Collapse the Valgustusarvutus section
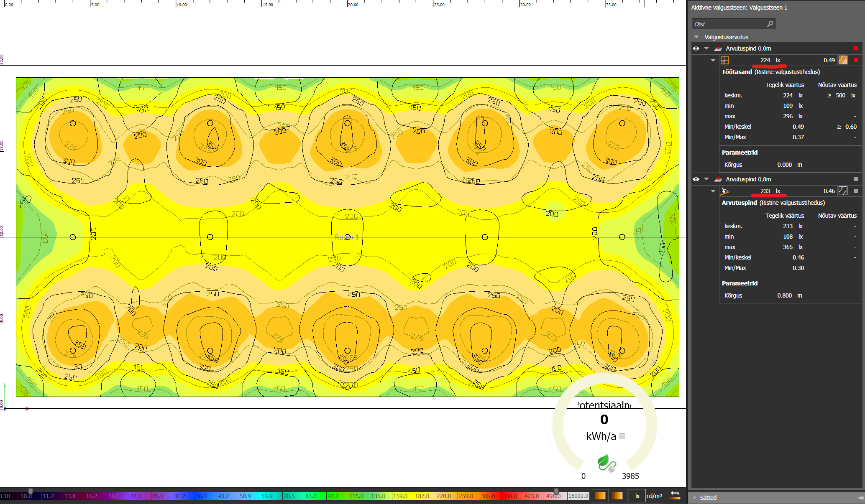 pos(696,37)
